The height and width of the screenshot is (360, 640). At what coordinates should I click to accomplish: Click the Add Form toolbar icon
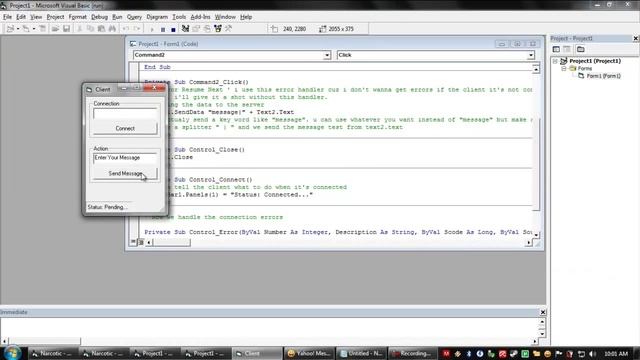tap(26, 29)
